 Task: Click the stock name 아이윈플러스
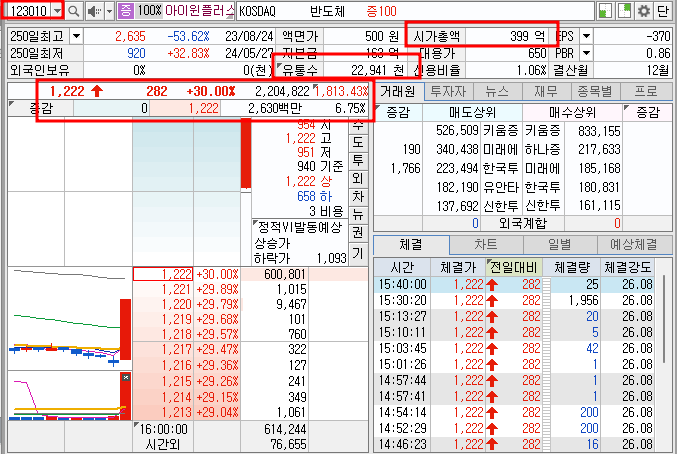tap(199, 11)
